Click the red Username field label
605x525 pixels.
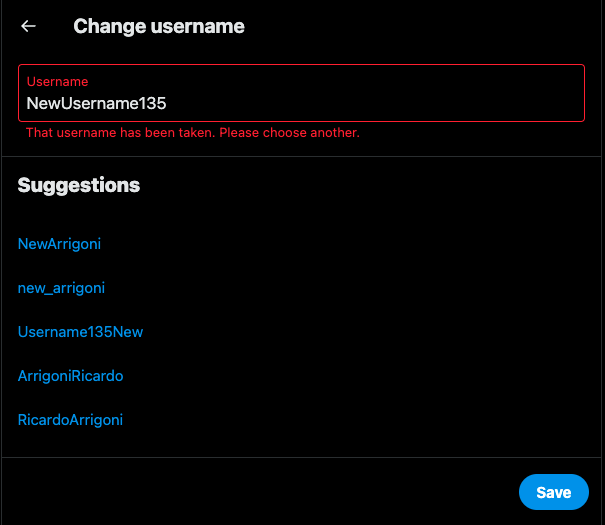coord(57,81)
